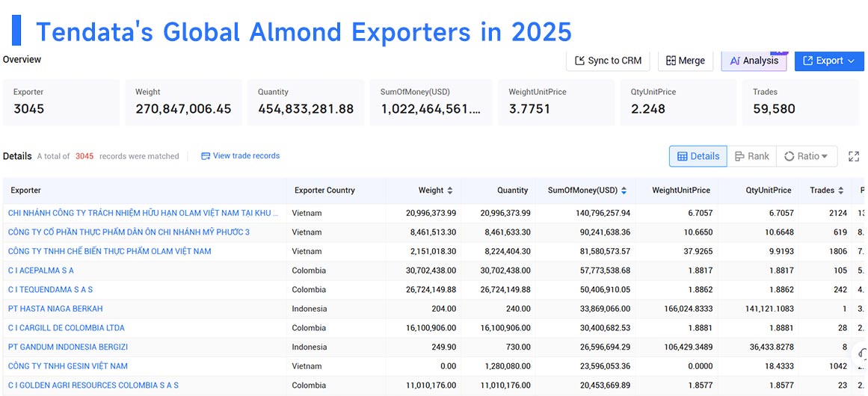The height and width of the screenshot is (396, 868).
Task: Select the Weight 270,847,006.45 summary card
Action: pyautogui.click(x=183, y=102)
